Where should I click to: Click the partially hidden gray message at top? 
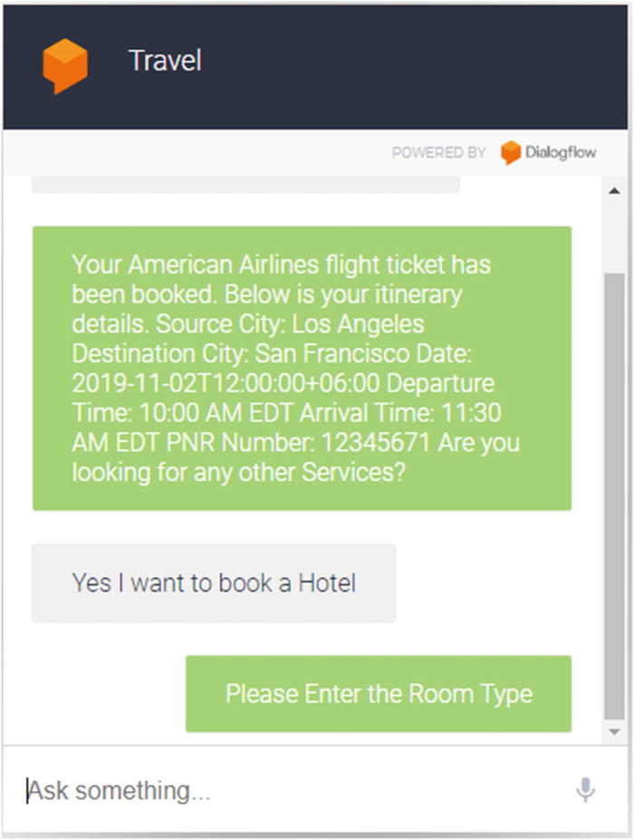[x=245, y=185]
